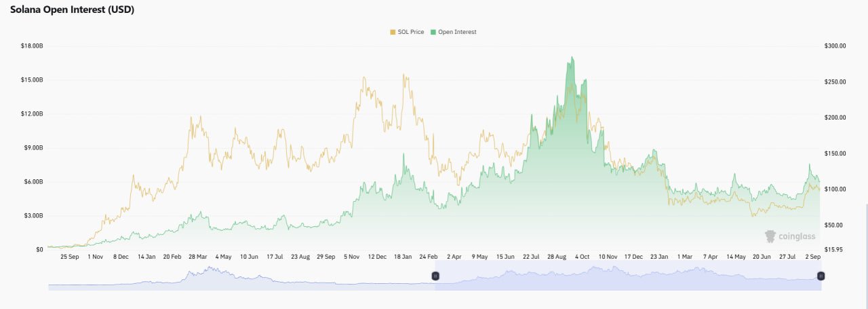Click the $18.00B left axis label

click(32, 46)
